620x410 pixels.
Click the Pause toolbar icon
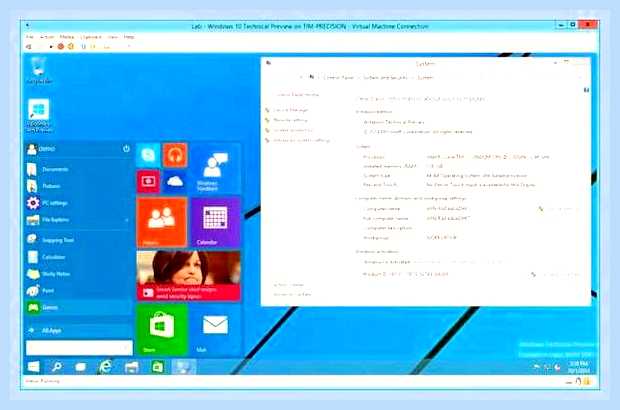(x=83, y=47)
